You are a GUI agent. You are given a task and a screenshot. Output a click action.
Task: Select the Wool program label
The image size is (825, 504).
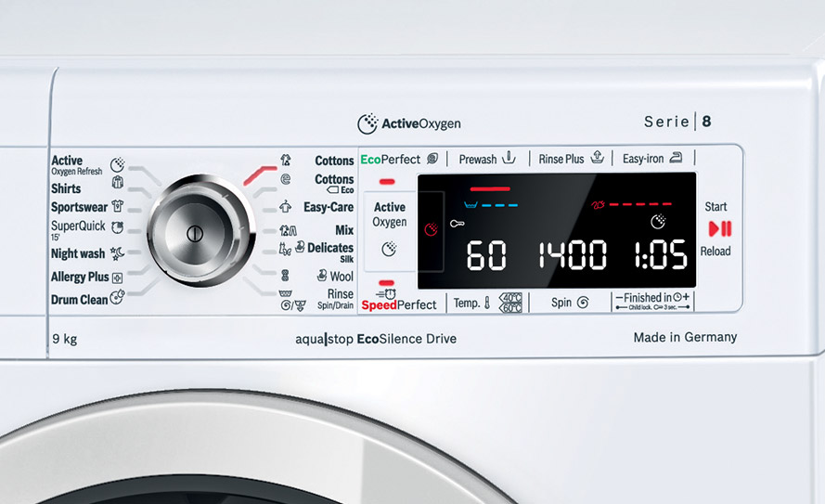click(342, 277)
